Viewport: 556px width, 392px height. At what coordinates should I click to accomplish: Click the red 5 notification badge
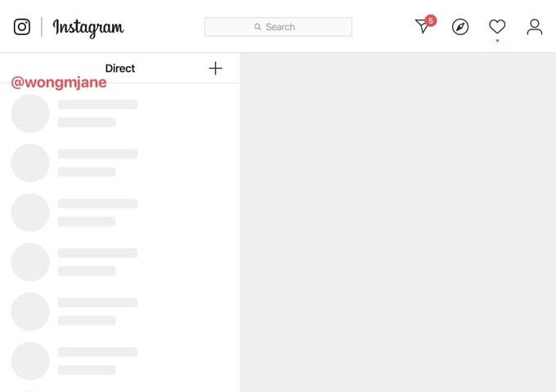point(431,21)
